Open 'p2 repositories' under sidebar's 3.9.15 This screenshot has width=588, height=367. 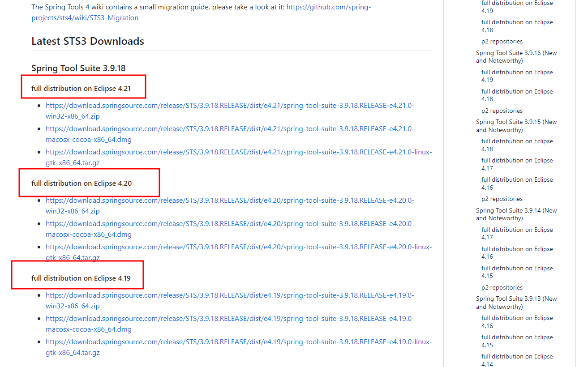(x=502, y=199)
